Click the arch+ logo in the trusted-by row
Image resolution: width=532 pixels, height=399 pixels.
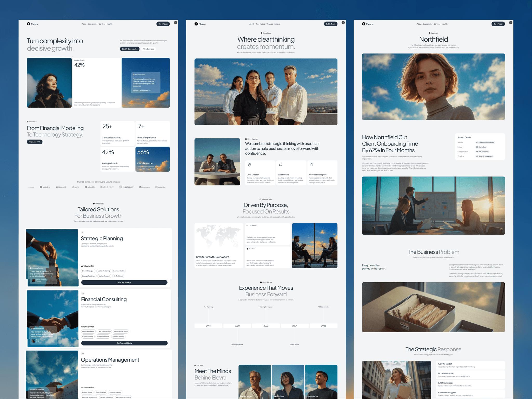[x=75, y=187]
